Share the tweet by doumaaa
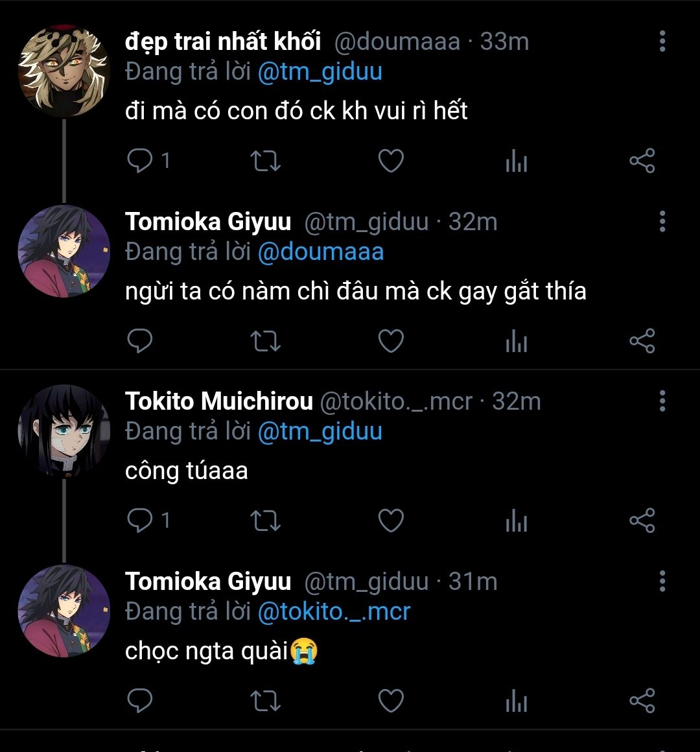700x752 pixels. click(x=642, y=160)
